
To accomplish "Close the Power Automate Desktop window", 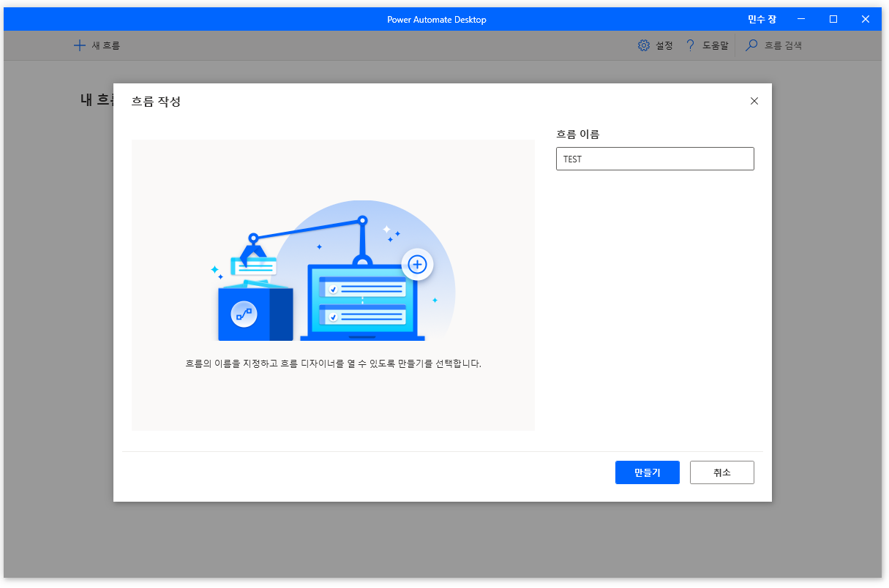I will [866, 20].
